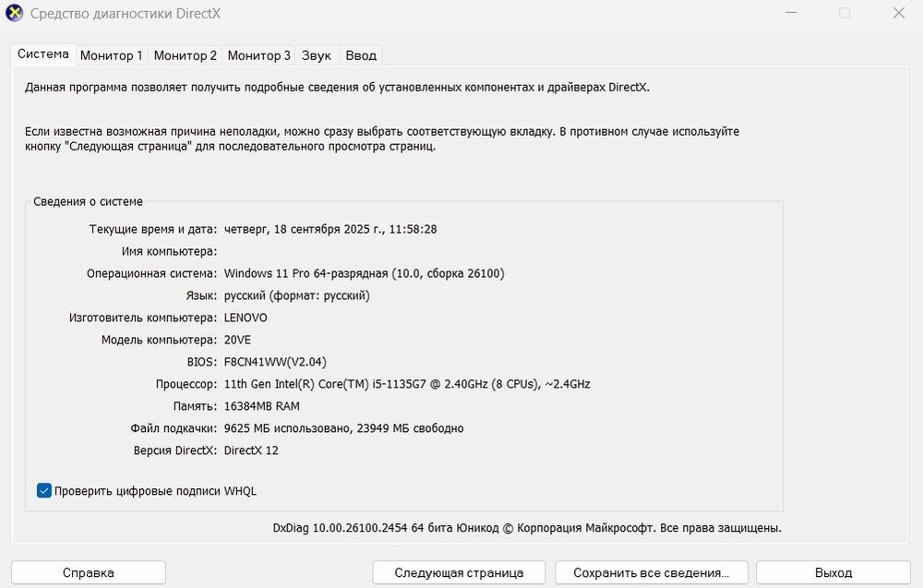Switch to the Система tab
Screen dimensions: 923x588
(43, 54)
